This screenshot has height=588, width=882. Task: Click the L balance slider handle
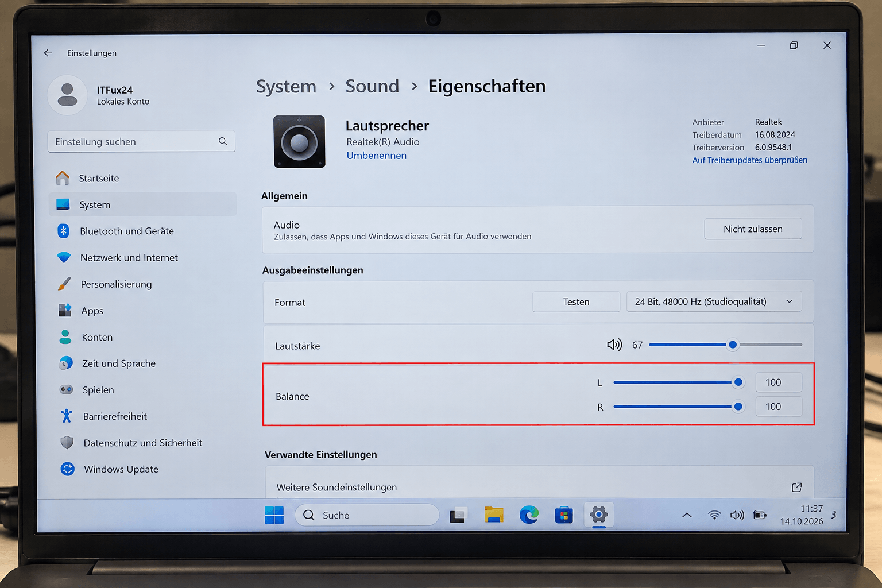click(738, 382)
